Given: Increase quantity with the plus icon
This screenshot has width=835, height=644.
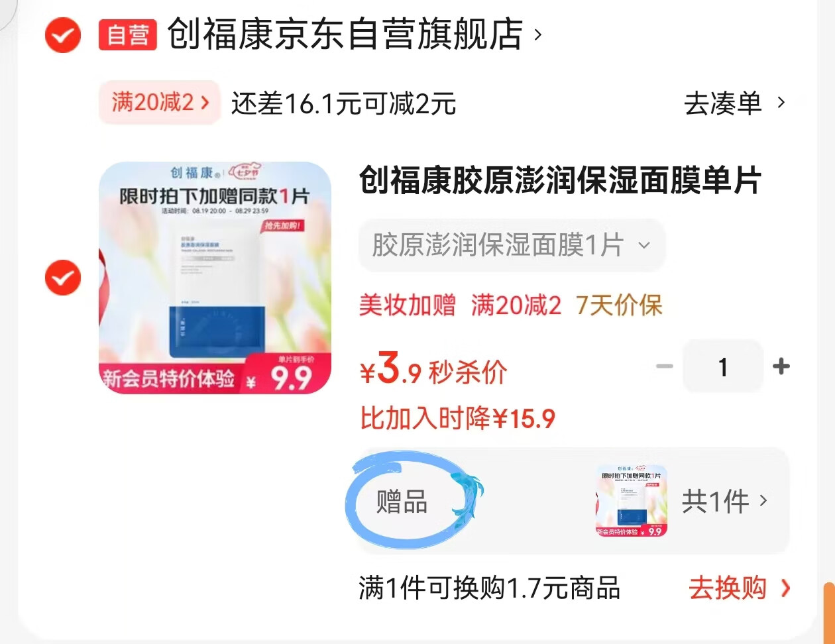Looking at the screenshot, I should pyautogui.click(x=781, y=366).
